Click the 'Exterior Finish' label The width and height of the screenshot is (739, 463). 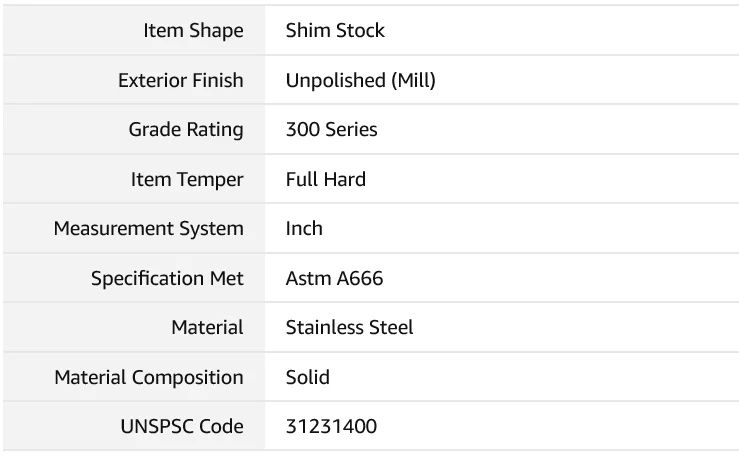click(180, 81)
